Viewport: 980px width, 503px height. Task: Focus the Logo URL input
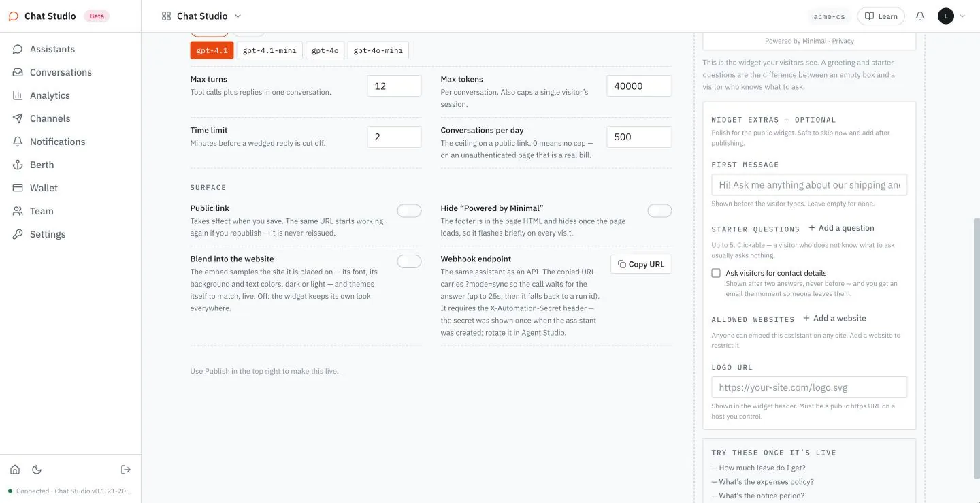[x=809, y=387]
